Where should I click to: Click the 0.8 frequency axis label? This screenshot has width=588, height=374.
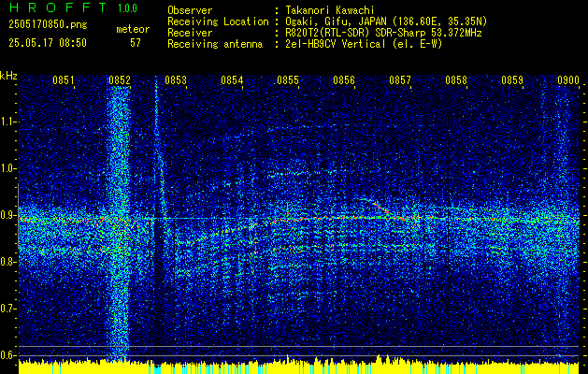click(x=8, y=262)
